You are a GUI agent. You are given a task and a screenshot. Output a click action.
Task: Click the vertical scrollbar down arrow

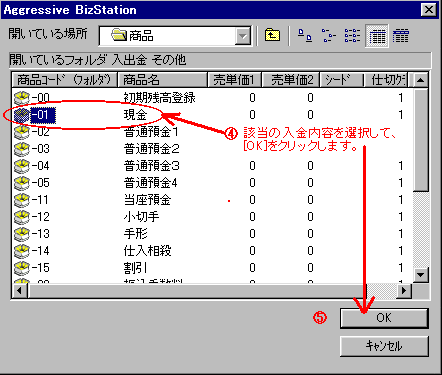(421, 275)
